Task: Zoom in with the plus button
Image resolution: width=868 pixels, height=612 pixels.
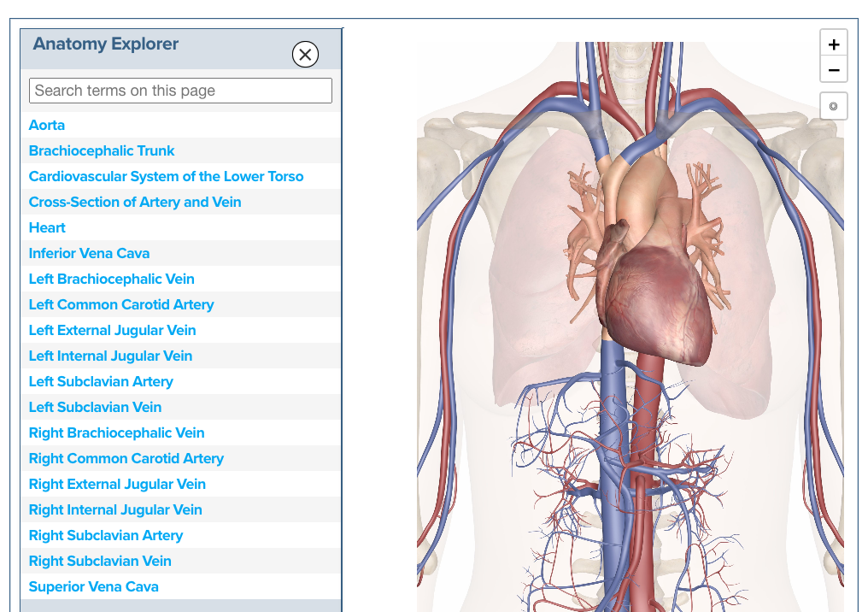Action: coord(834,44)
